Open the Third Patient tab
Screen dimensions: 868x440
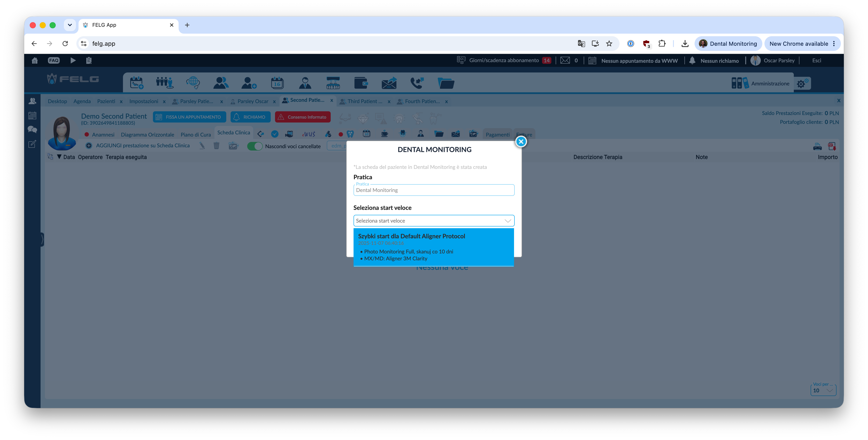coord(365,101)
